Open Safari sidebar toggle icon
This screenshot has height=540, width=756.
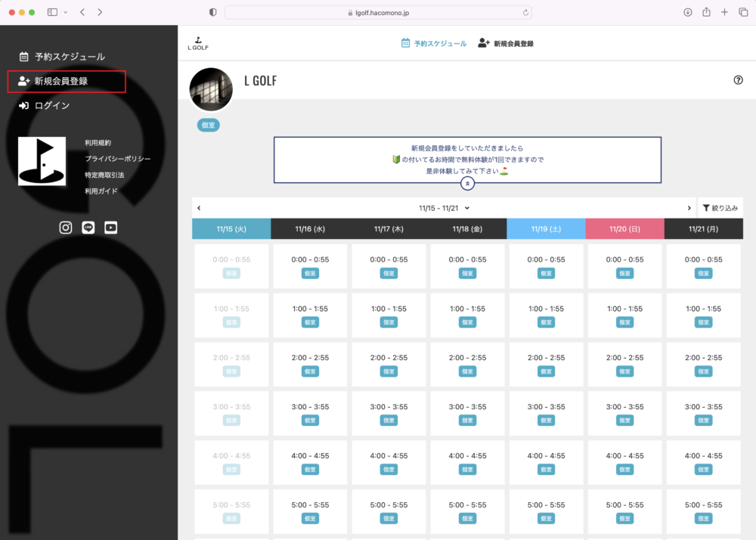click(x=53, y=12)
